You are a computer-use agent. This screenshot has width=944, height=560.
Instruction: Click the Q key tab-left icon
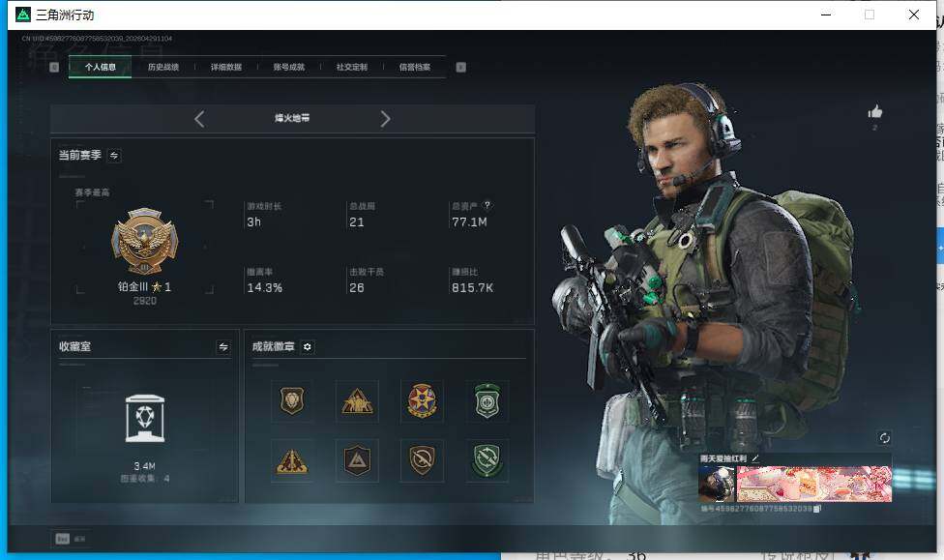[54, 67]
